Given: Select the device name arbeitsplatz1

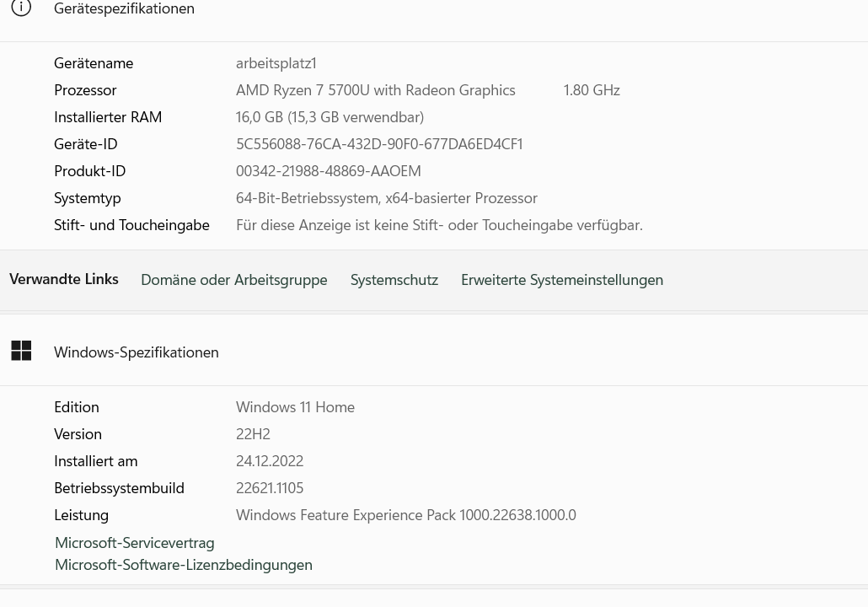Looking at the screenshot, I should point(276,63).
